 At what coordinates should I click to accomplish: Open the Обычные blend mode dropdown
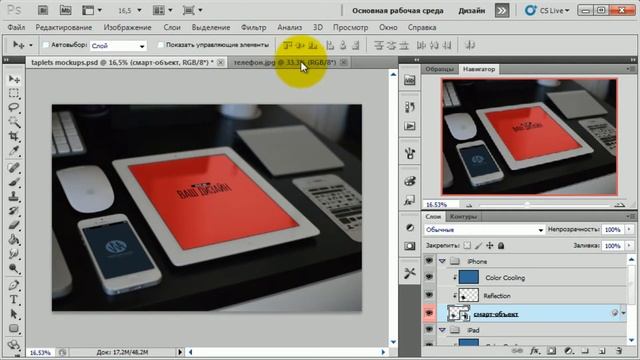484,230
